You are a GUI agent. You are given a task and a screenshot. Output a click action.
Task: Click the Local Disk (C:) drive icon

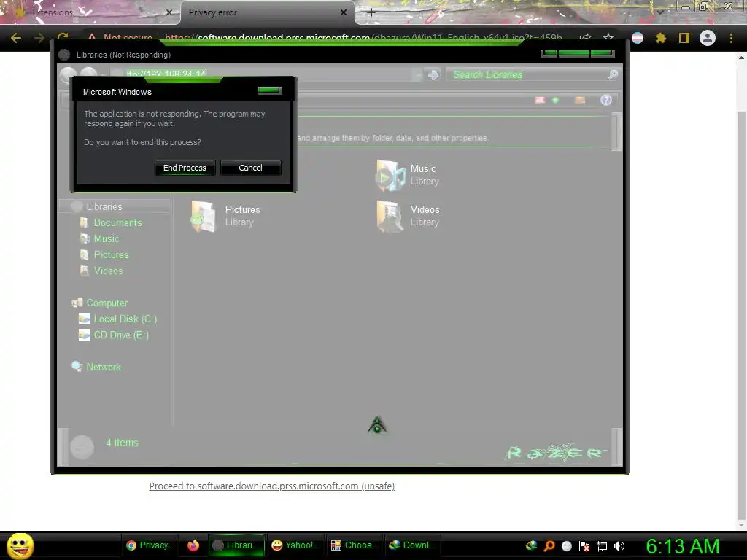(85, 319)
